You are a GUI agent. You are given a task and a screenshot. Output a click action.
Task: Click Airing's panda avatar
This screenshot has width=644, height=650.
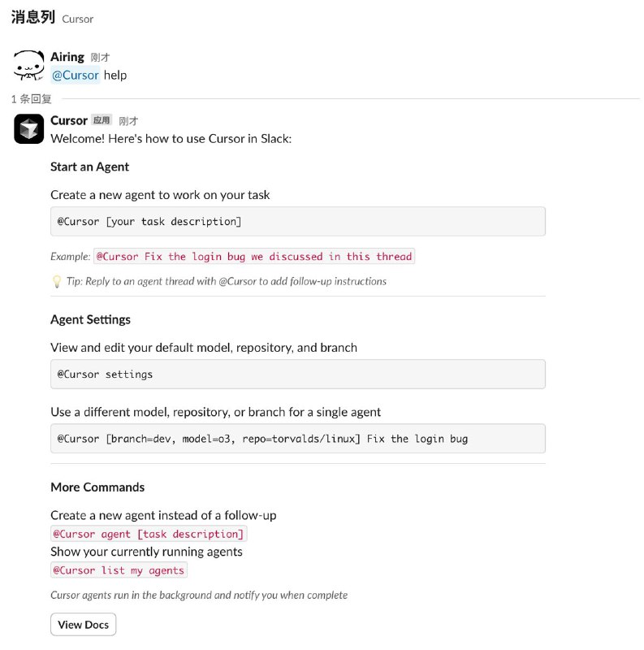coord(28,65)
